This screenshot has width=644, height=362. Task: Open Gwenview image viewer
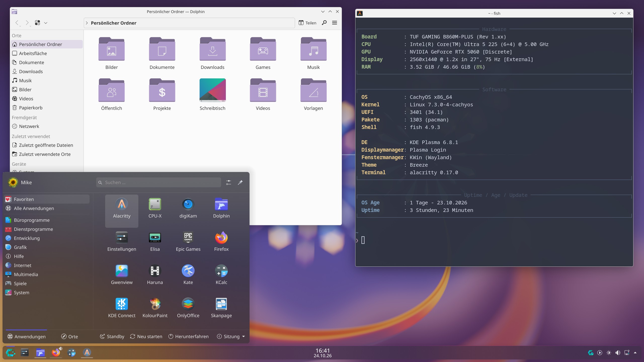click(122, 275)
